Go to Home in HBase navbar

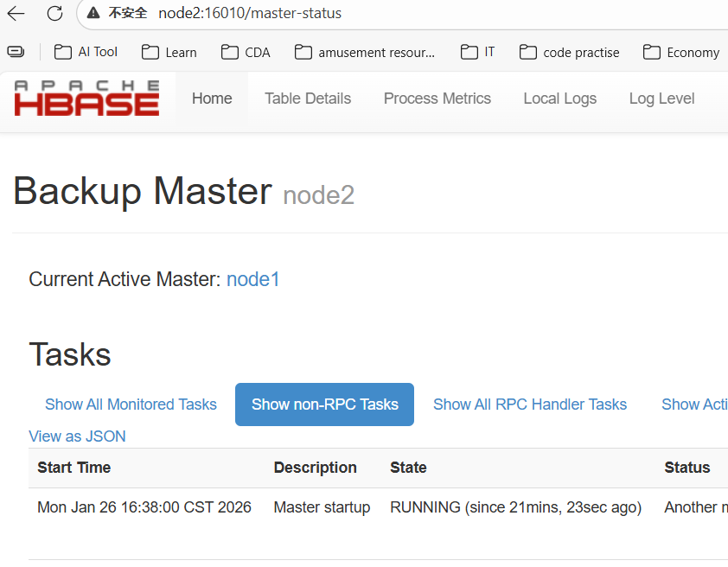coord(212,99)
